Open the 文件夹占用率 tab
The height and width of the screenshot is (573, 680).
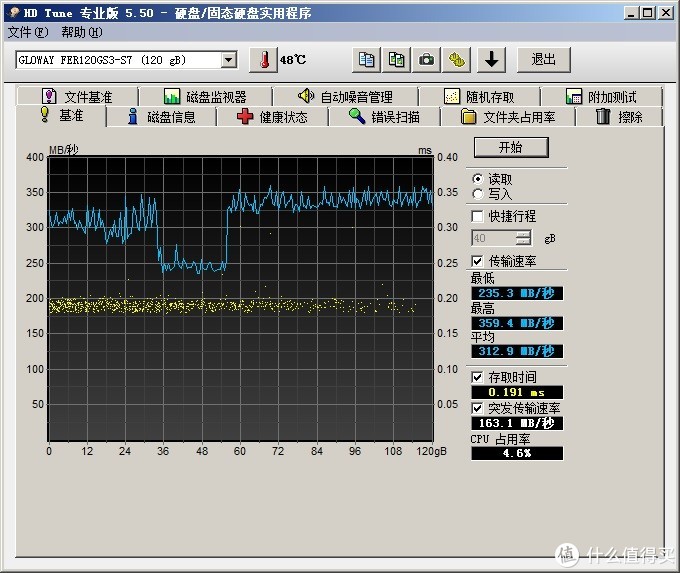pos(508,117)
